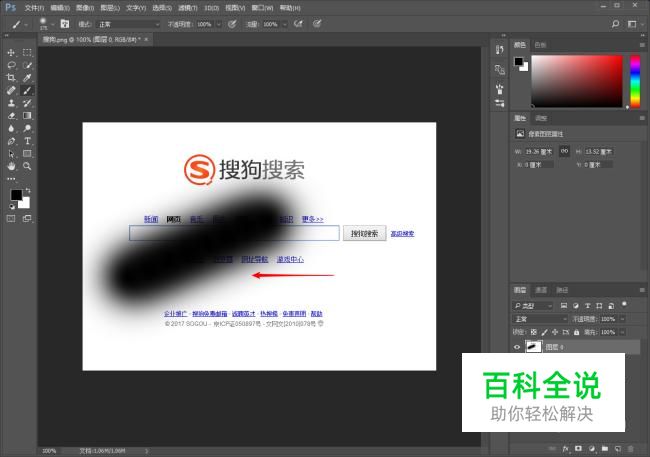Open the layer blend mode 正常 dropdown
The height and width of the screenshot is (457, 650).
click(x=541, y=319)
